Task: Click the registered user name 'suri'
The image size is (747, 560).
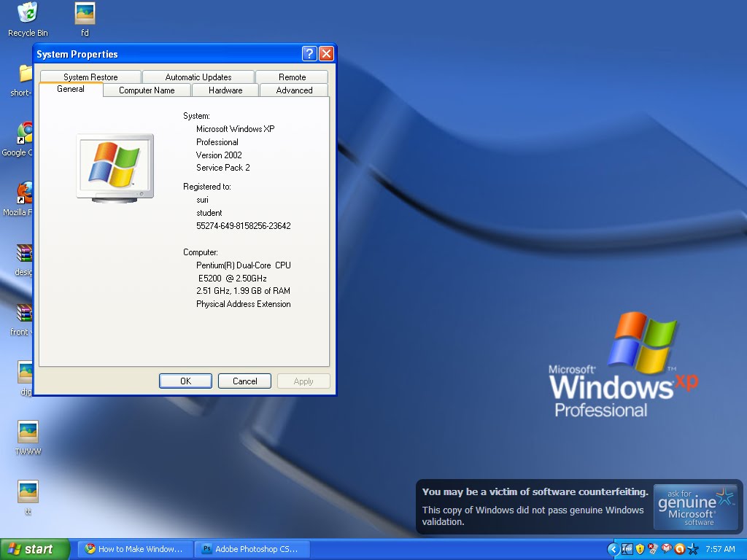Action: tap(203, 200)
